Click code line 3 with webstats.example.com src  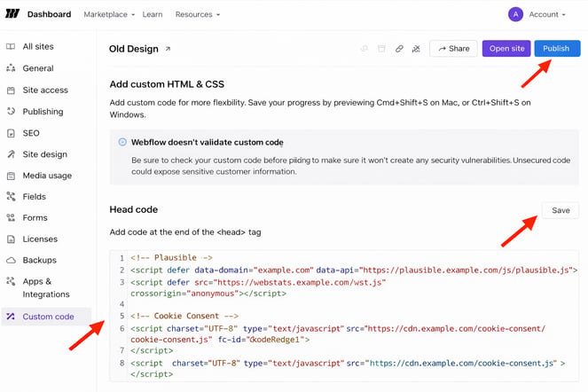tap(258, 287)
